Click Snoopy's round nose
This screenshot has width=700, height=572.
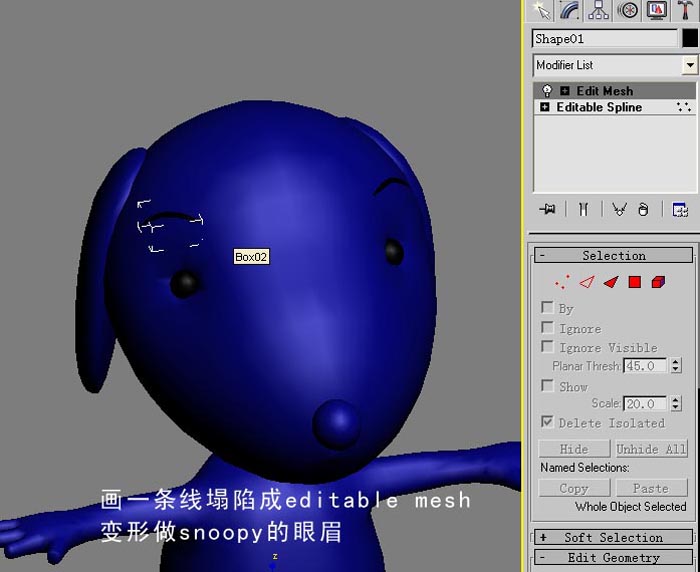[x=336, y=424]
